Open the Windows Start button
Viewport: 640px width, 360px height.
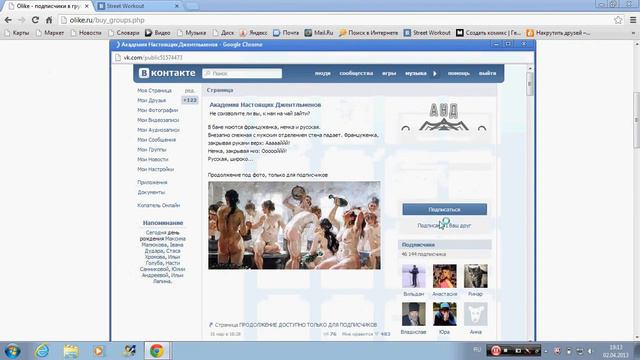point(12,351)
